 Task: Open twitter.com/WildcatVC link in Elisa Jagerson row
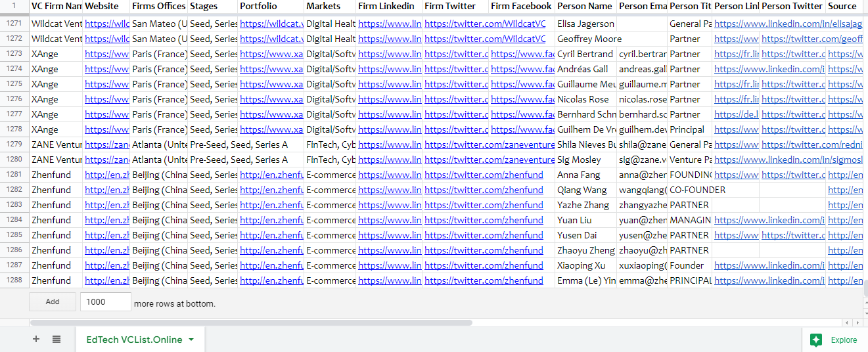click(485, 24)
